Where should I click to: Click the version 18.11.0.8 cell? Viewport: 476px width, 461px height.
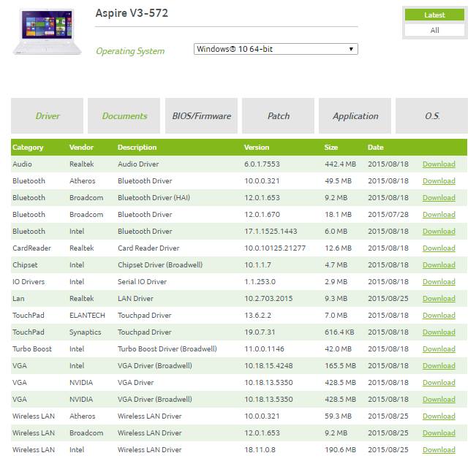(260, 450)
